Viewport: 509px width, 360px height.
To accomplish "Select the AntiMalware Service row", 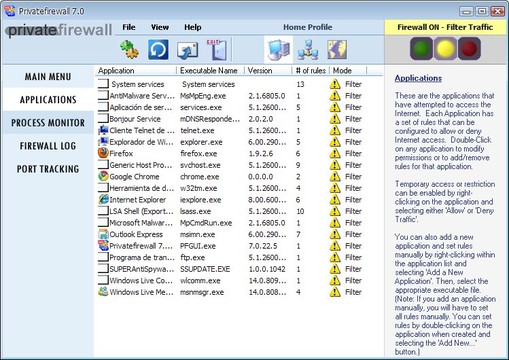I will (x=231, y=96).
